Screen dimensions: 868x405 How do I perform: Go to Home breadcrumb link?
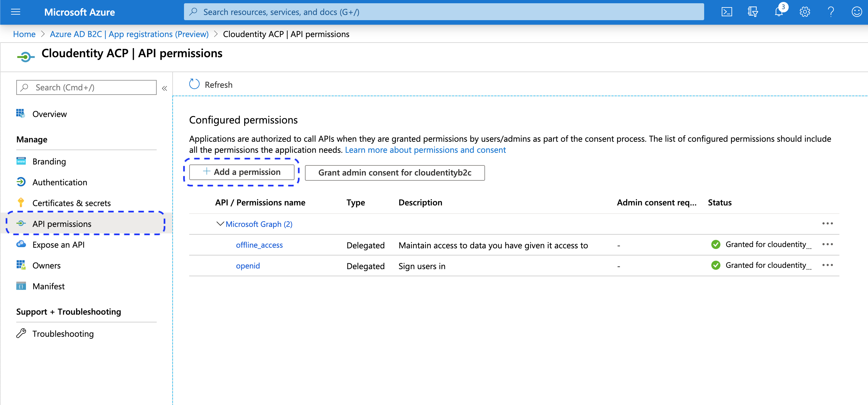click(x=24, y=34)
